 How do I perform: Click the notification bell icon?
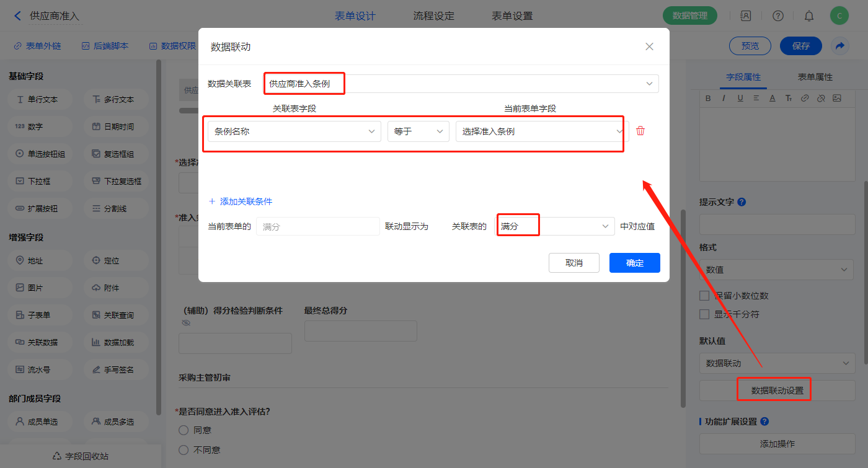pyautogui.click(x=809, y=16)
